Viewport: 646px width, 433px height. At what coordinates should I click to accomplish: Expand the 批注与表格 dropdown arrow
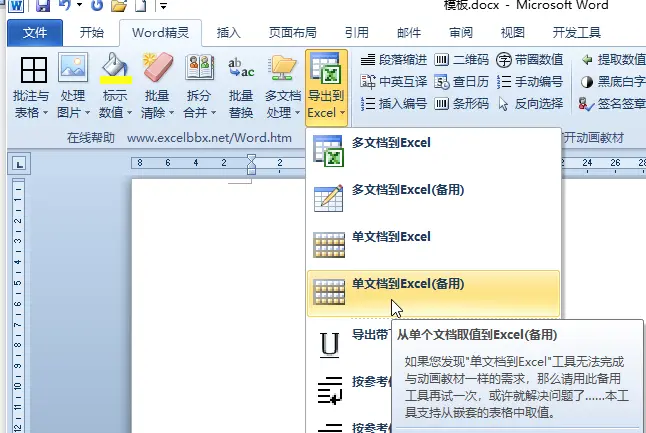tap(45, 112)
